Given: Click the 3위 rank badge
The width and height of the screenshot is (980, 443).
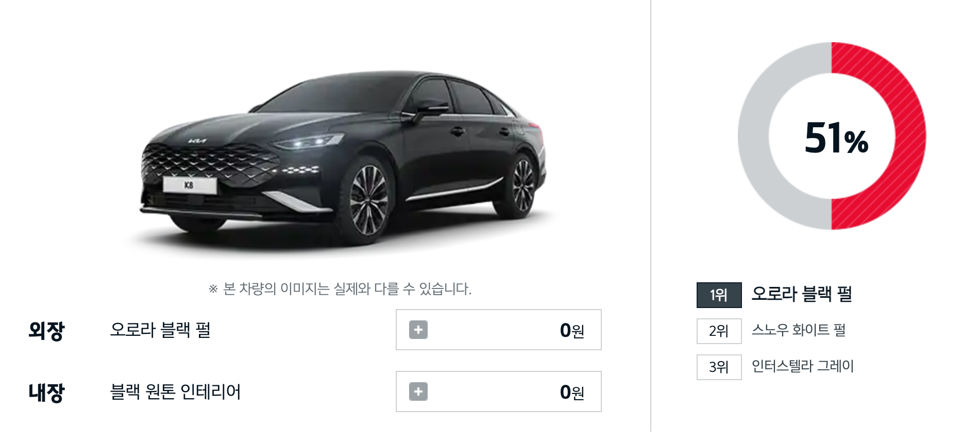Looking at the screenshot, I should pos(719,367).
